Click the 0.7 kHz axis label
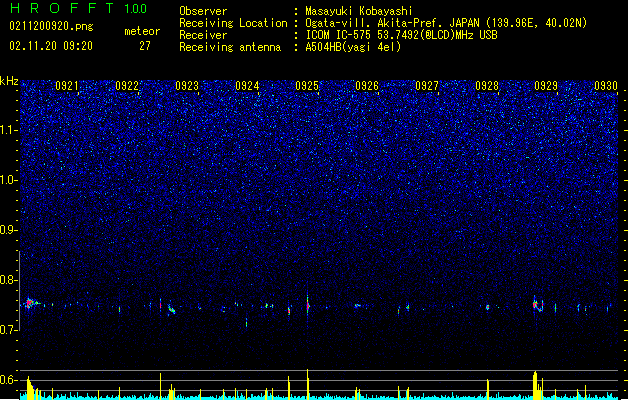 click(9, 330)
